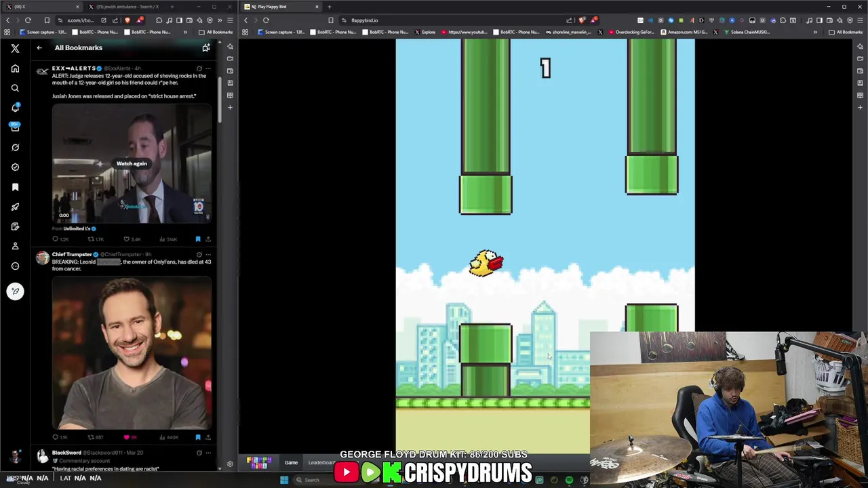868x488 pixels.
Task: Click the X logo in sidebar
Action: pyautogui.click(x=15, y=48)
